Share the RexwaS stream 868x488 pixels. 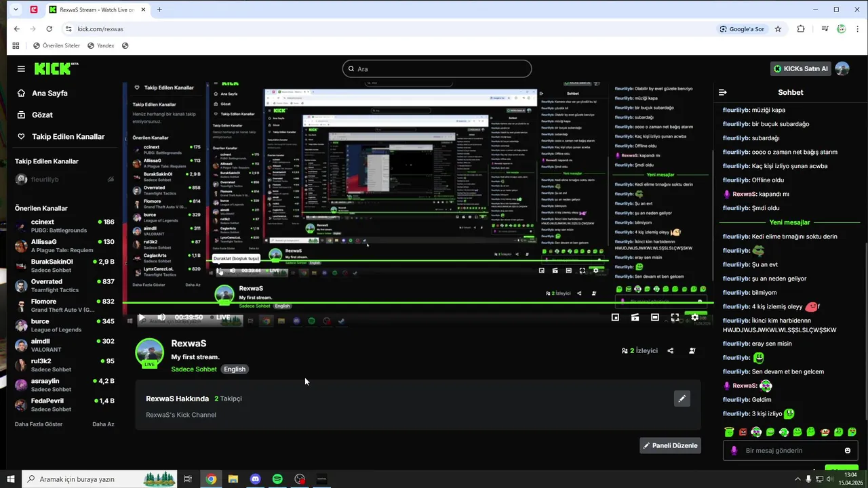671,350
